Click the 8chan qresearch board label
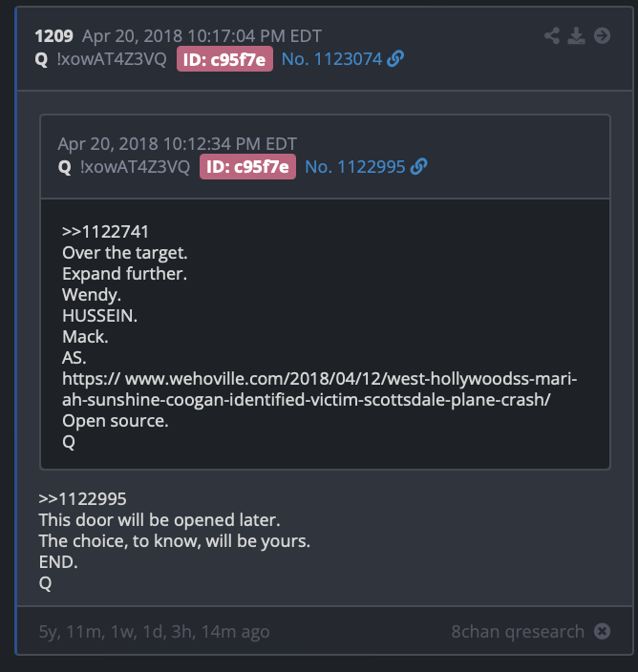638x672 pixels. coord(518,631)
